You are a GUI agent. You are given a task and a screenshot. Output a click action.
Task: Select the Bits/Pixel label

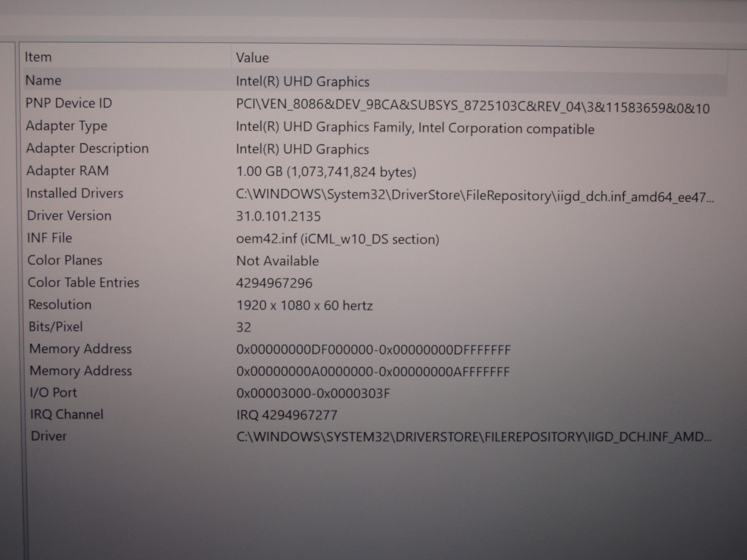(56, 327)
